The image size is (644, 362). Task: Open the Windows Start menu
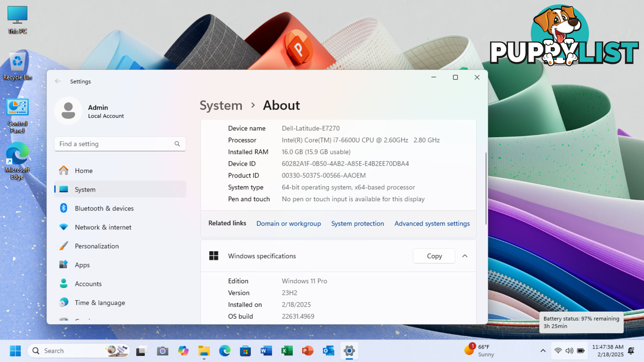coord(15,350)
